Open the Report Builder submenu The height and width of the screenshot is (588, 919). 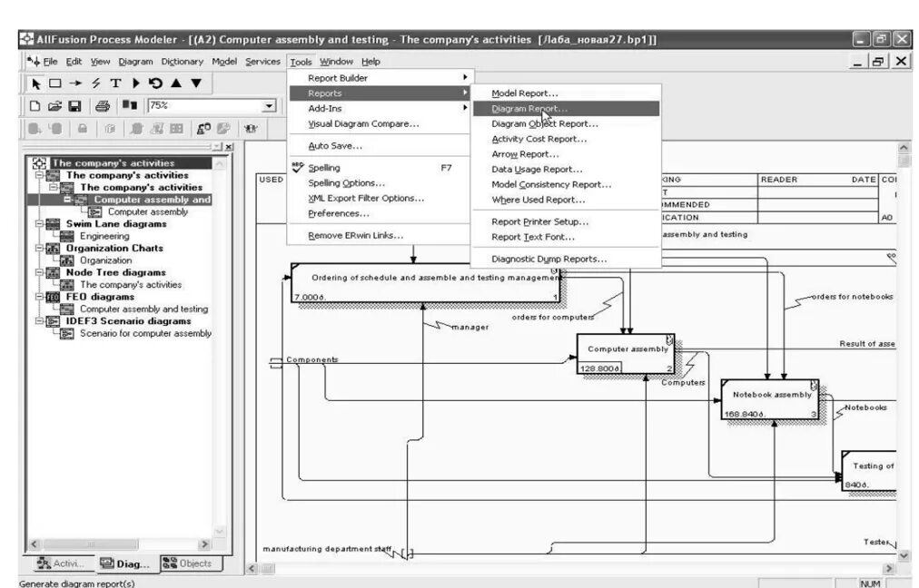[x=380, y=78]
